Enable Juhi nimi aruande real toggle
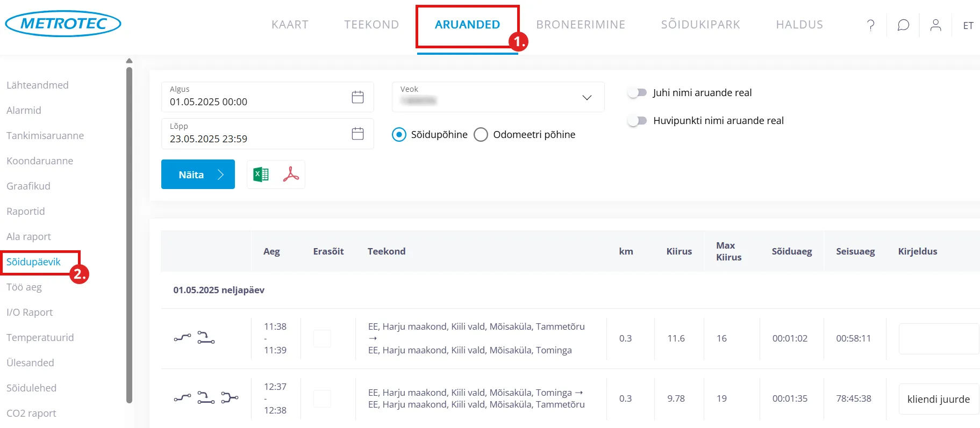This screenshot has height=428, width=980. pyautogui.click(x=637, y=93)
